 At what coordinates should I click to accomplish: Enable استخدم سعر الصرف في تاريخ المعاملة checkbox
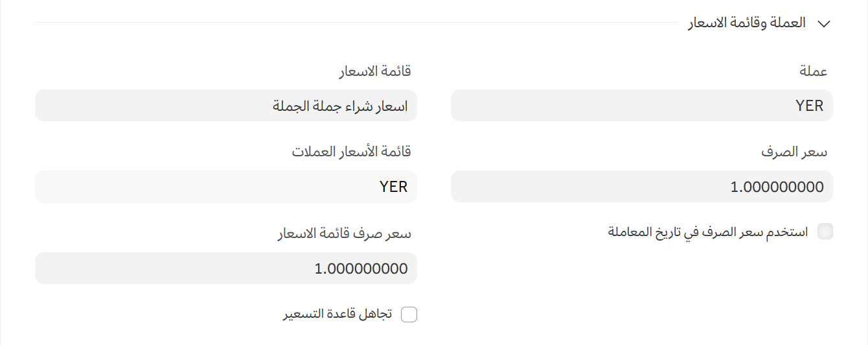click(825, 232)
